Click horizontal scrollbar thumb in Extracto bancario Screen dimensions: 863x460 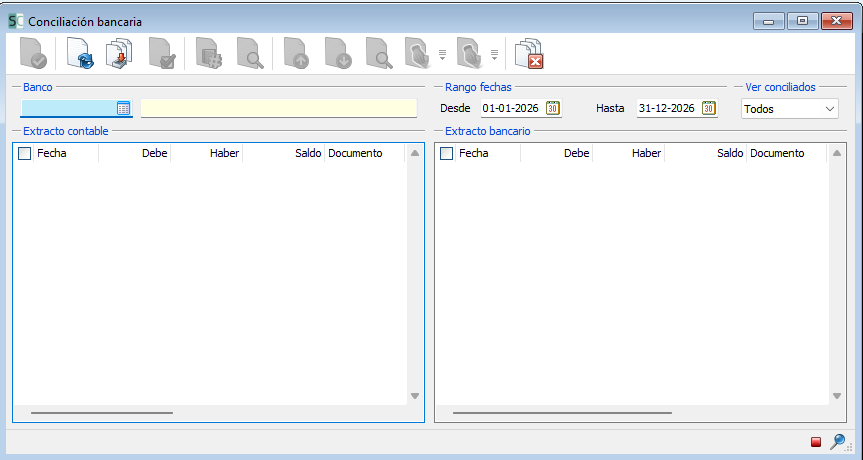(562, 413)
